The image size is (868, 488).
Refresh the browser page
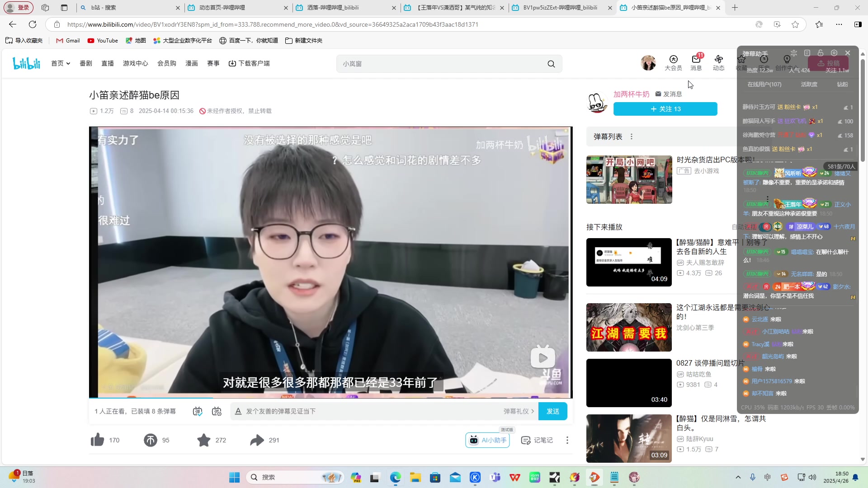[33, 24]
